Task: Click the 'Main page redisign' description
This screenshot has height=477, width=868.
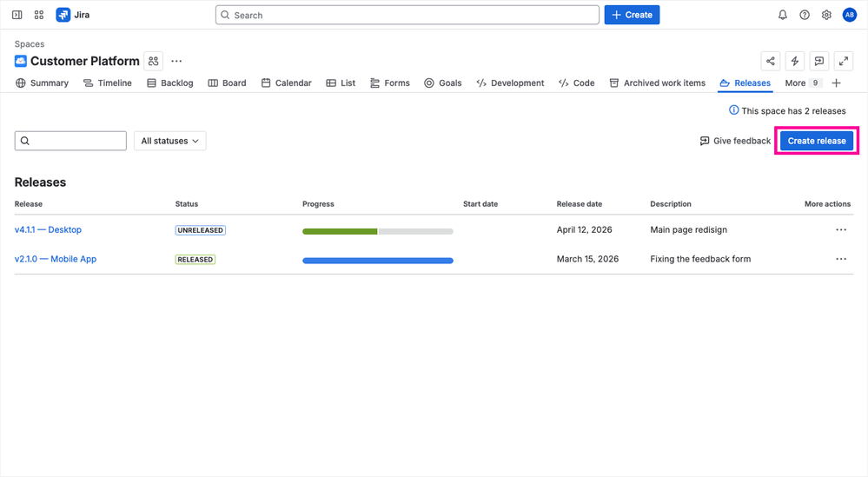Action: click(x=688, y=229)
